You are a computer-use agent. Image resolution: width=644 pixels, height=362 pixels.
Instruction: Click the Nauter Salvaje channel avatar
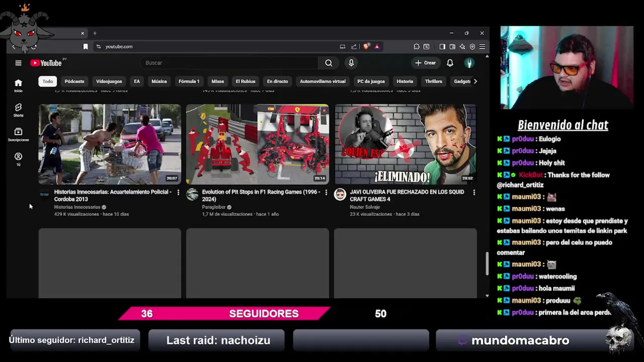click(x=340, y=195)
